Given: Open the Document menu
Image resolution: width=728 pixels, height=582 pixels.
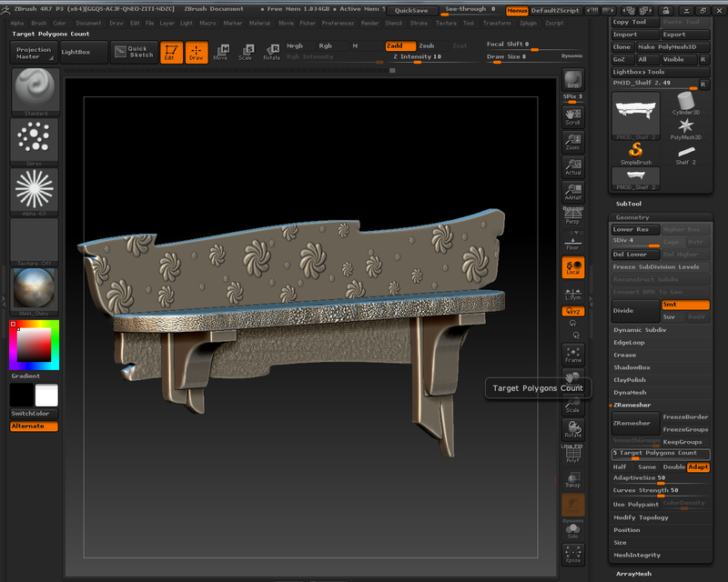Looking at the screenshot, I should tap(88, 23).
